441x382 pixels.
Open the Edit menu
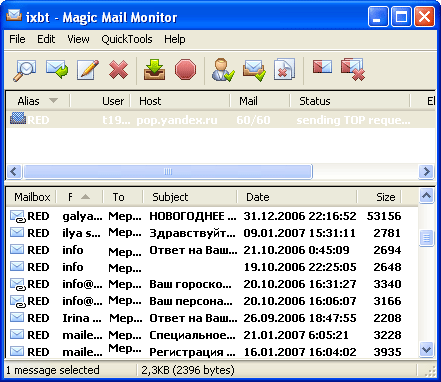46,39
